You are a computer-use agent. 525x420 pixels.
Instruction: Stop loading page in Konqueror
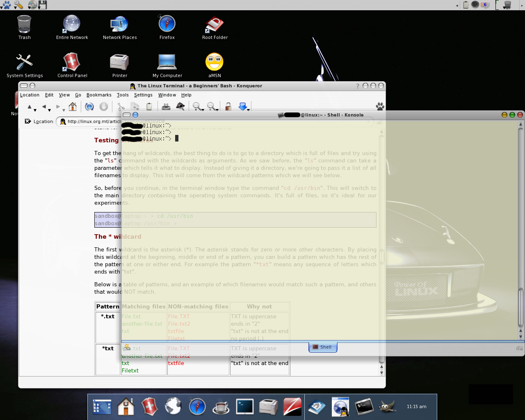click(x=104, y=107)
